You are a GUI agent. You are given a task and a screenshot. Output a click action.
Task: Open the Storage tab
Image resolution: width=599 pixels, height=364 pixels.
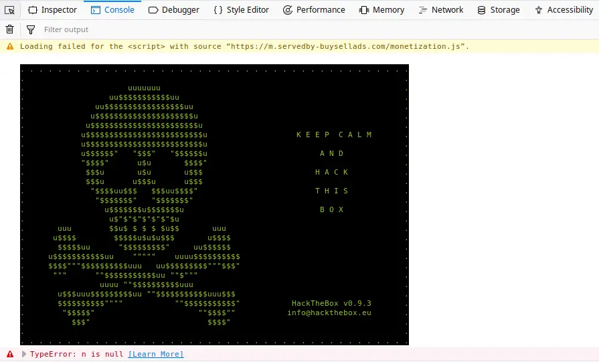coord(499,10)
